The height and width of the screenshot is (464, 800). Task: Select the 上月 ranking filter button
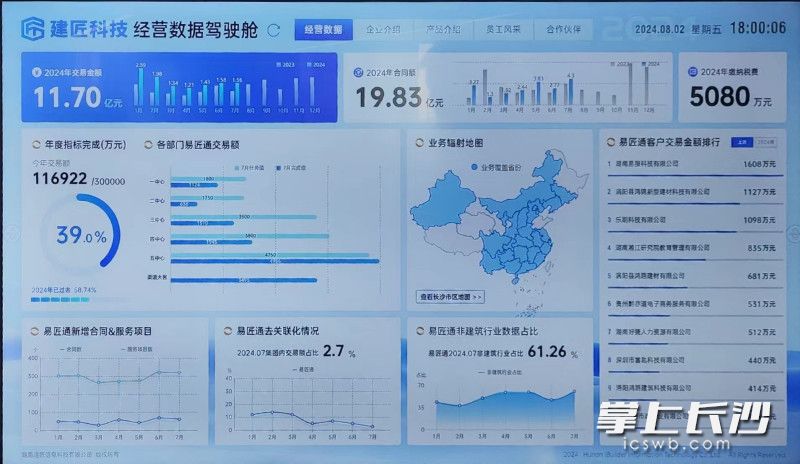pyautogui.click(x=739, y=143)
